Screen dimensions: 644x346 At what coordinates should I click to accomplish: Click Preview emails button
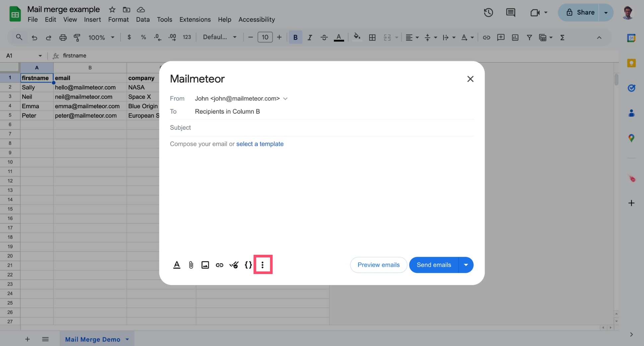tap(379, 265)
